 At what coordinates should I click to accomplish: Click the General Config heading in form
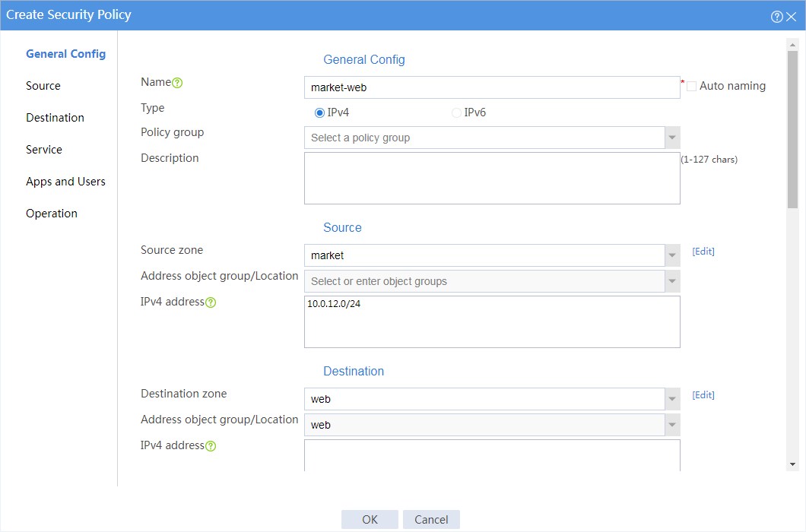(364, 59)
